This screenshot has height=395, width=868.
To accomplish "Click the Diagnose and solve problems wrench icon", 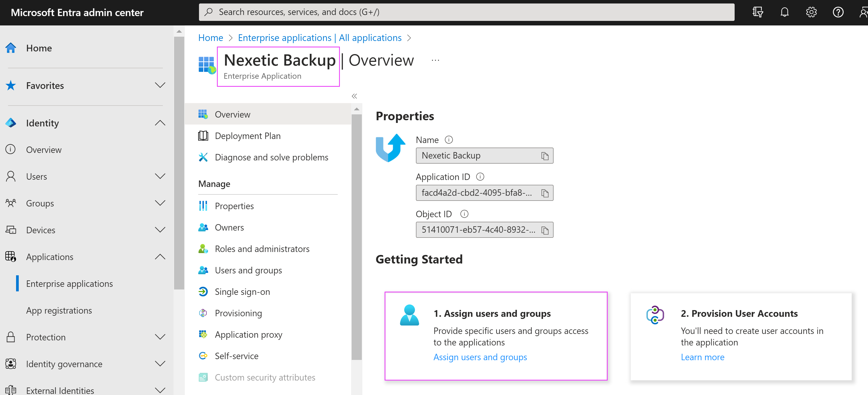I will [x=203, y=157].
